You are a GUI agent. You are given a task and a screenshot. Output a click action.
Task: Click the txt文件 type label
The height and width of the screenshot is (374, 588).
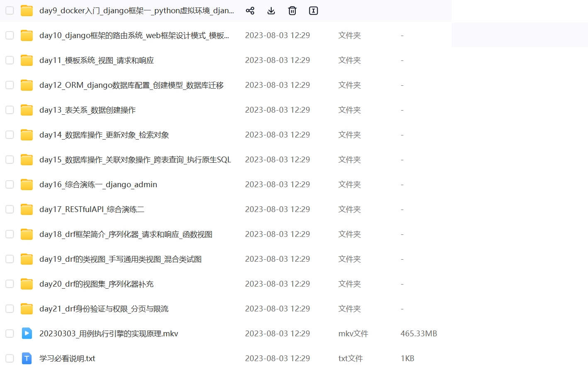pyautogui.click(x=351, y=359)
